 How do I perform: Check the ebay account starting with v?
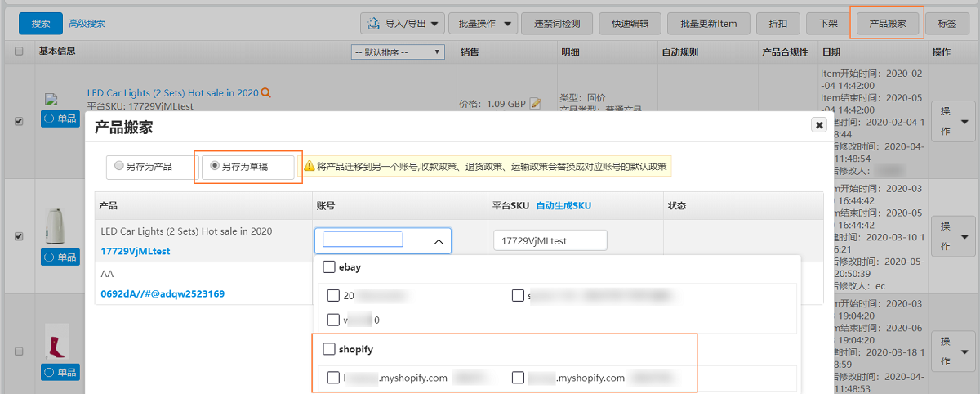pos(333,320)
